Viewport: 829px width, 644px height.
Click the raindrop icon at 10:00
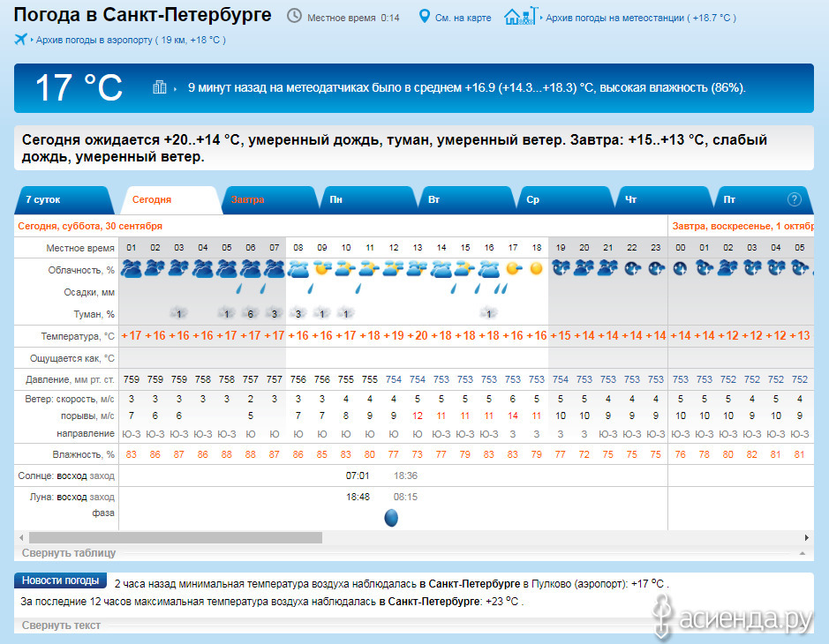(358, 288)
